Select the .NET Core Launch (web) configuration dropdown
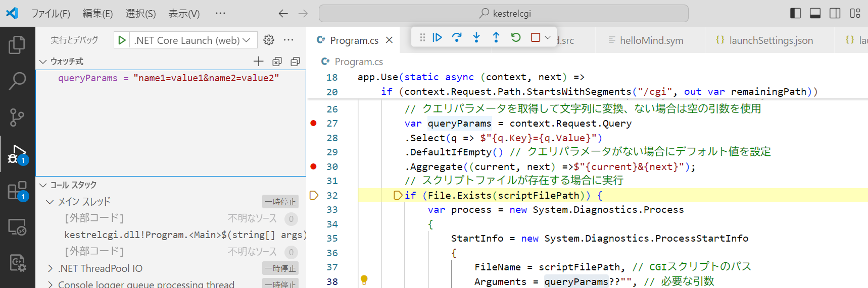The height and width of the screenshot is (288, 868). pos(192,40)
